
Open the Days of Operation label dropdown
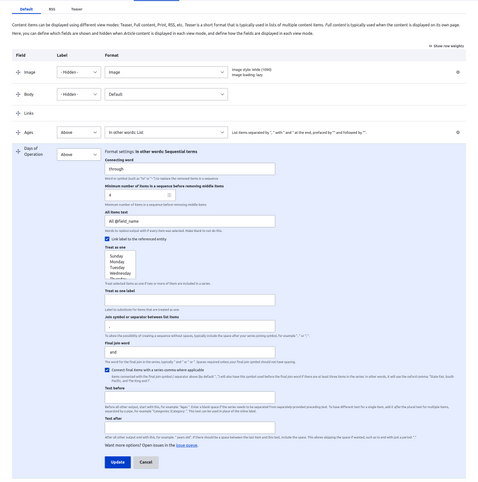[79, 155]
